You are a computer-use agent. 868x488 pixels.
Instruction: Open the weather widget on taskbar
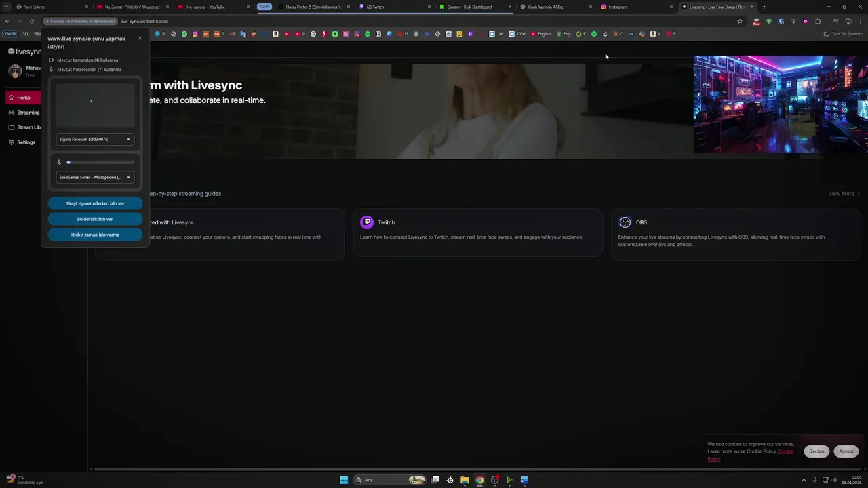click(x=24, y=480)
